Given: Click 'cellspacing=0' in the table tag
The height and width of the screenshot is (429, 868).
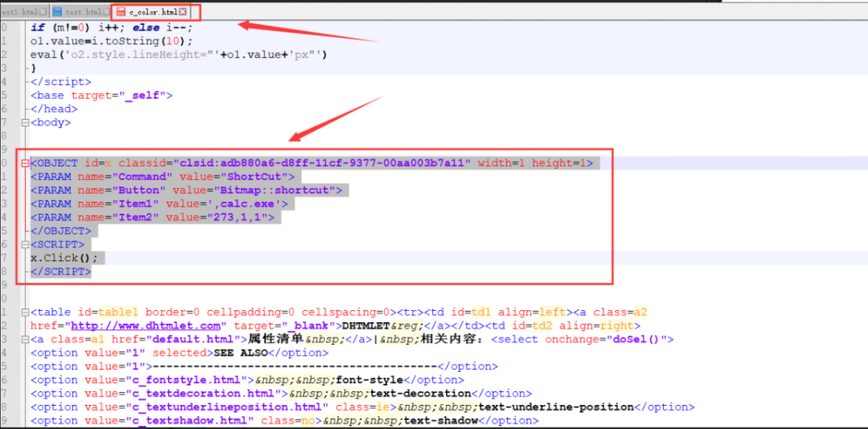Looking at the screenshot, I should click(x=346, y=313).
